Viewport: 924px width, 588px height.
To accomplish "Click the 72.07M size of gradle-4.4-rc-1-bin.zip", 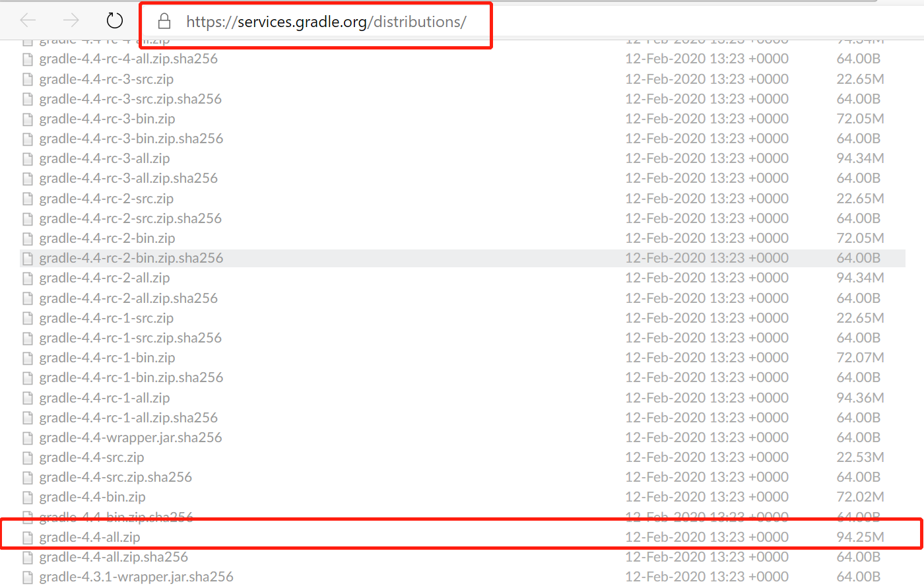I will (860, 358).
